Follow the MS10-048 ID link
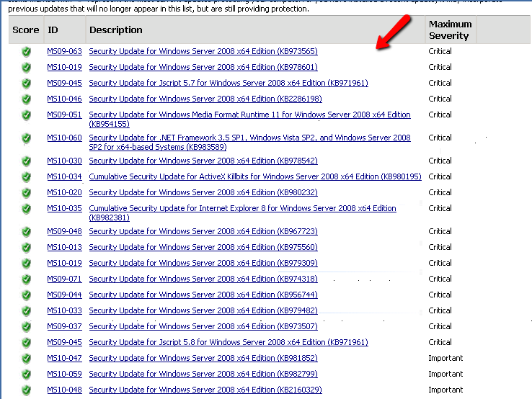532x399 pixels. pos(64,390)
